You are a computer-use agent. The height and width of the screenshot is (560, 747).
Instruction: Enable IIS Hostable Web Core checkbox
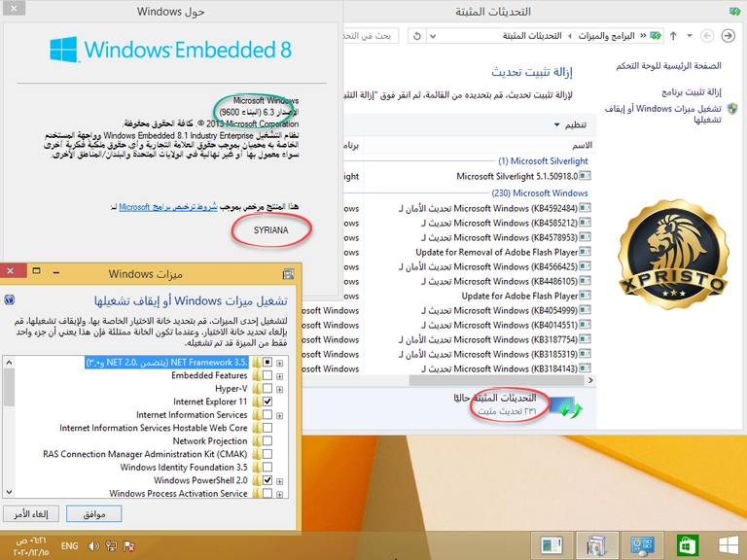267,428
